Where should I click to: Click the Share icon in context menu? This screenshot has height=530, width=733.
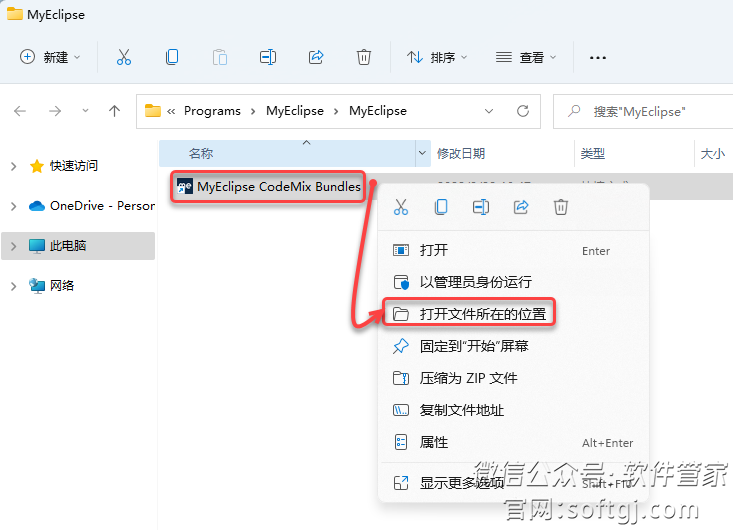point(521,207)
